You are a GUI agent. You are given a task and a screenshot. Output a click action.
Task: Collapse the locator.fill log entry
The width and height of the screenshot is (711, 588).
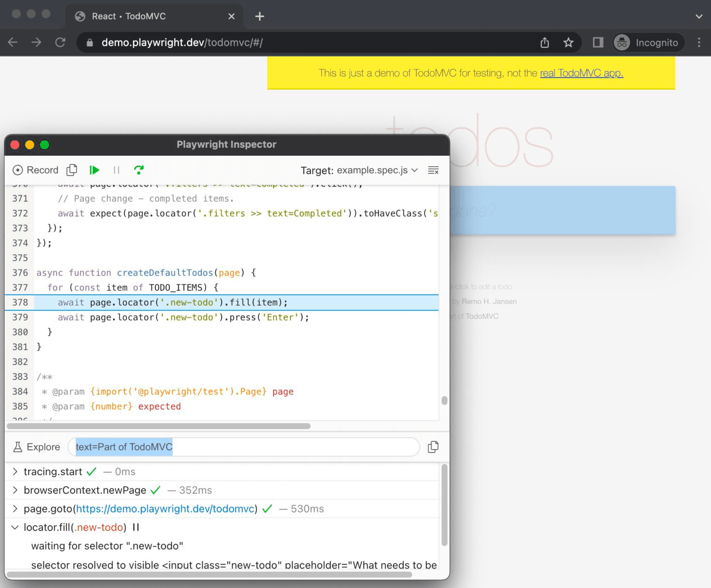[15, 527]
